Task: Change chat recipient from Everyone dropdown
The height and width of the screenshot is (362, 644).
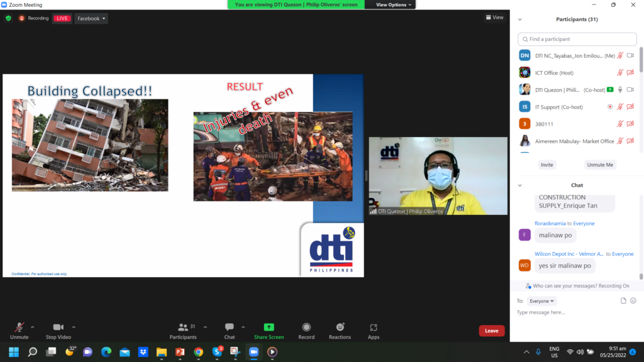Action: pos(541,300)
